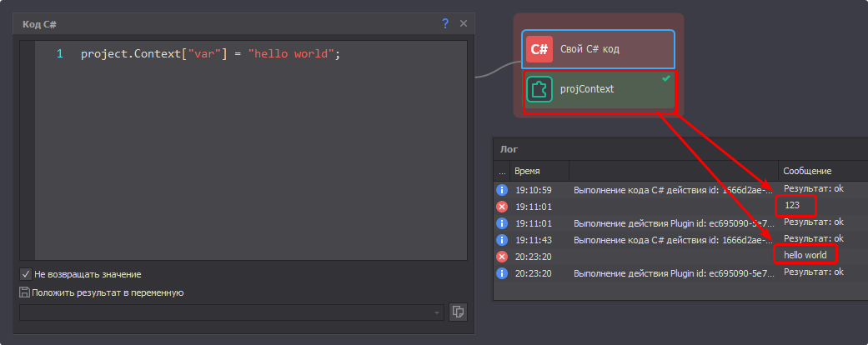Click the error icon for 19:11:01 log row
Image resolution: width=868 pixels, height=345 pixels.
501,207
